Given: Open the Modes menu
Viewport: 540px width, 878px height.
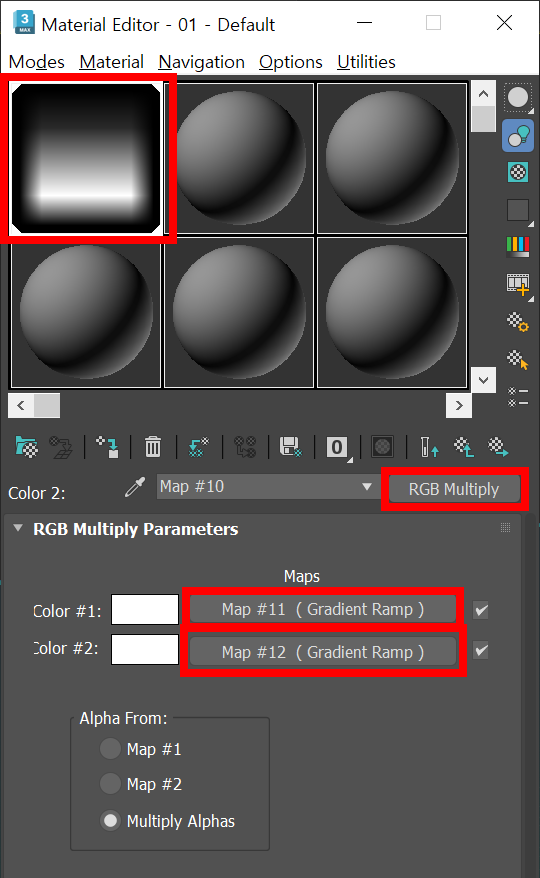Looking at the screenshot, I should pyautogui.click(x=36, y=62).
